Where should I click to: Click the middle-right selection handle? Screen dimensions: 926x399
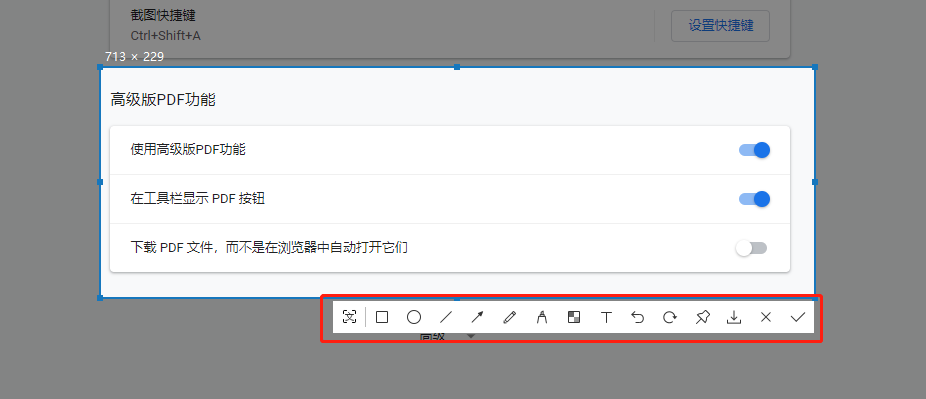click(x=815, y=182)
